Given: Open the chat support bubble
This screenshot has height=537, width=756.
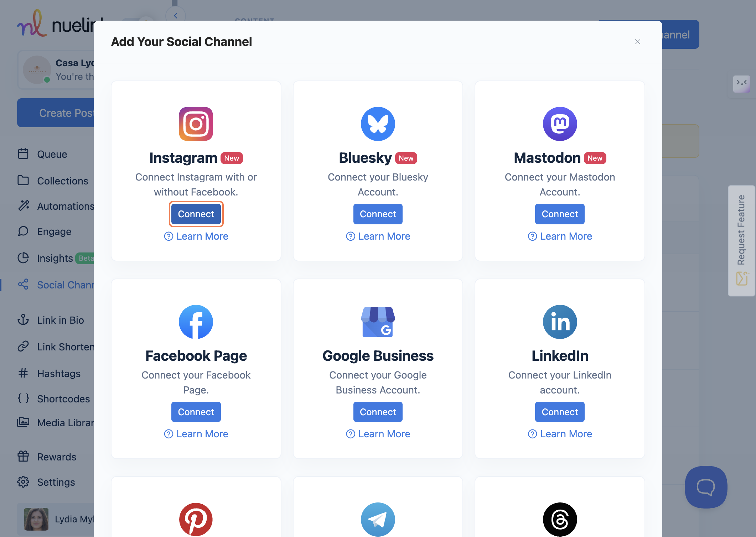Looking at the screenshot, I should [706, 487].
